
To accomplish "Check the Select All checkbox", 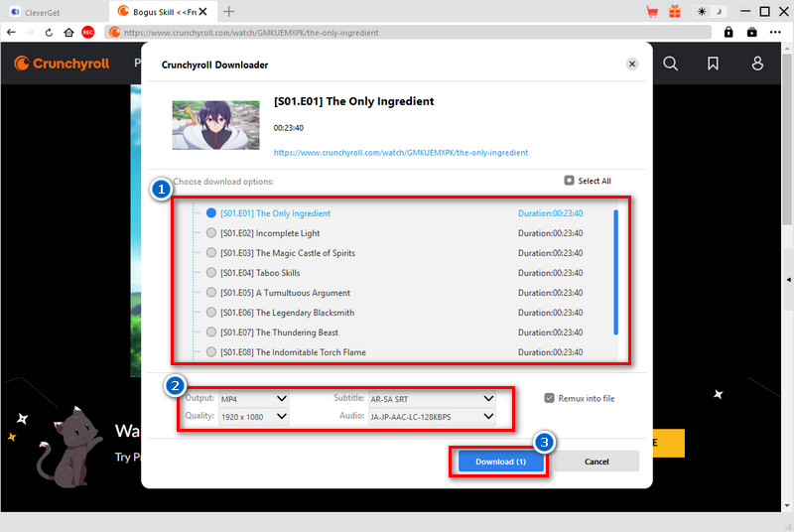I will coord(569,181).
